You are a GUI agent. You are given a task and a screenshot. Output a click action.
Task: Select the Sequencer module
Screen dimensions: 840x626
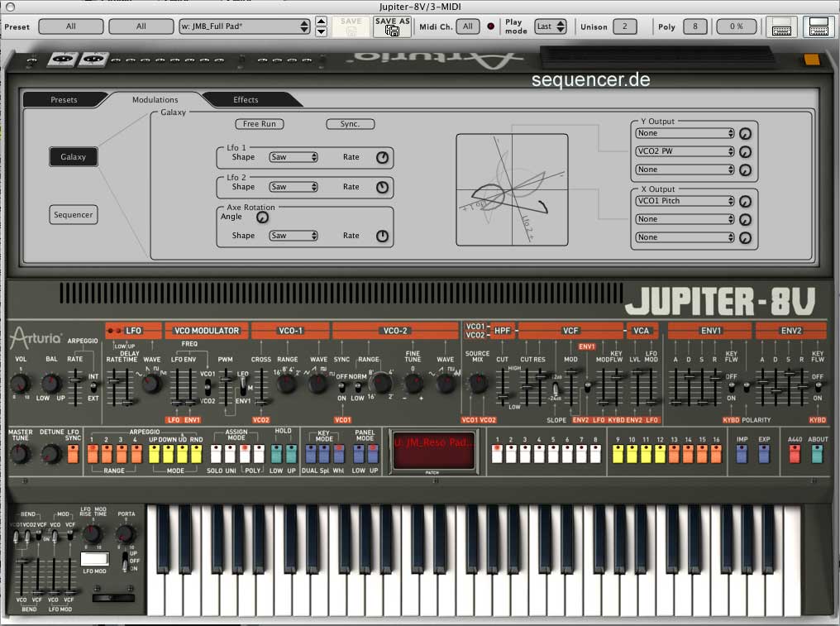[x=74, y=215]
